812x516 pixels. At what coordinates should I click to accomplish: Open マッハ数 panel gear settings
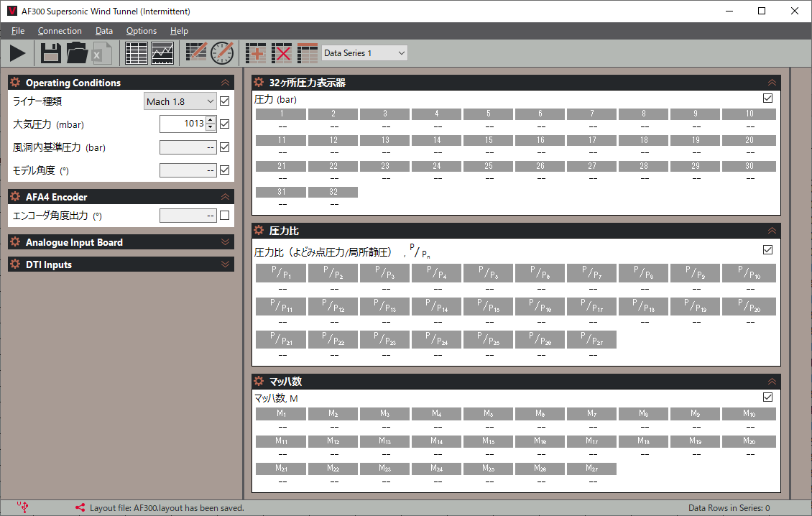tap(259, 381)
